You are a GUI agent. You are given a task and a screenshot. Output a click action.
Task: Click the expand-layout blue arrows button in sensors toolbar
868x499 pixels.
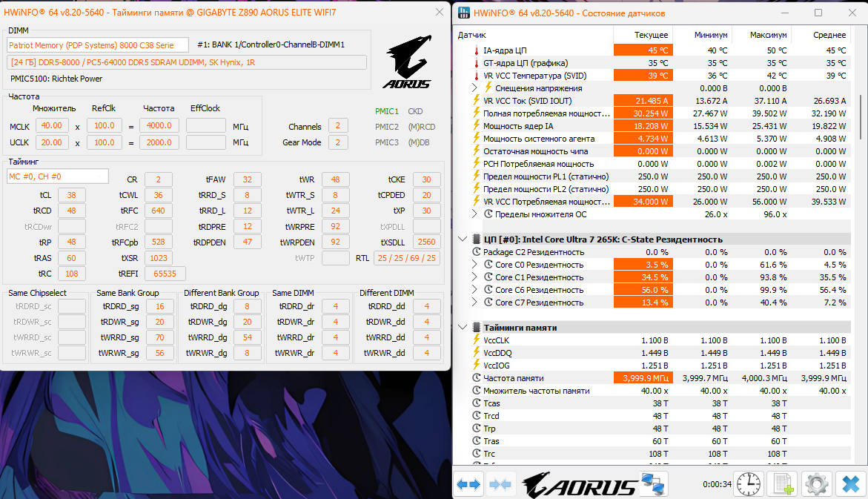(x=468, y=485)
